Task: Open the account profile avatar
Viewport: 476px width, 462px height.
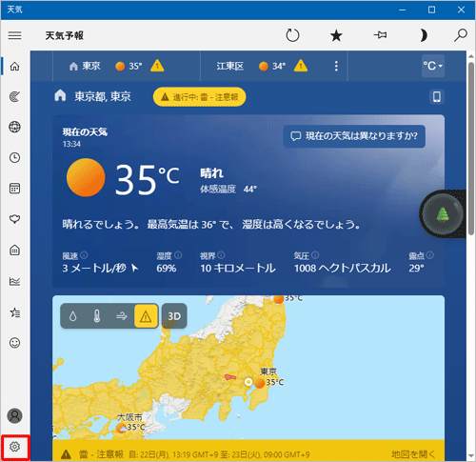Action: [15, 416]
